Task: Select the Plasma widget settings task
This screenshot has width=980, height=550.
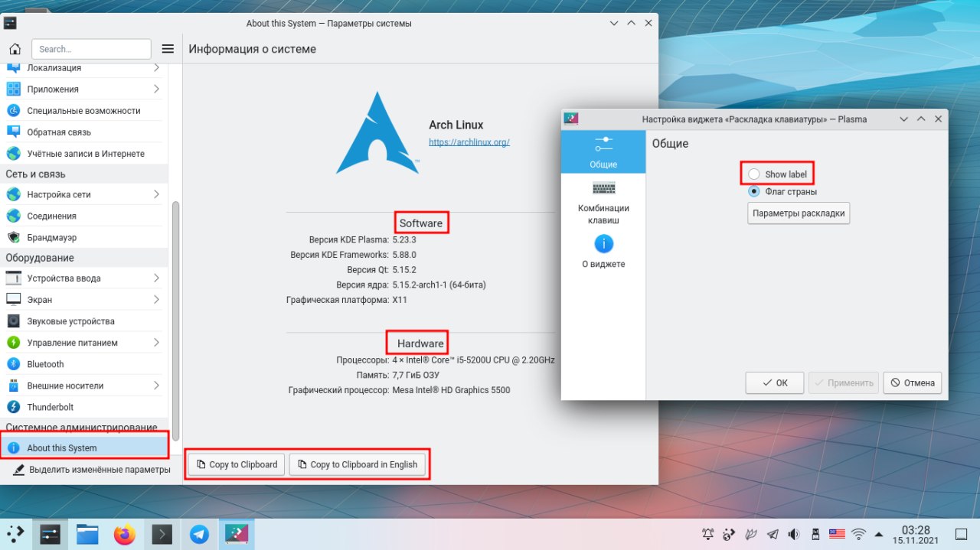Action: click(x=237, y=534)
